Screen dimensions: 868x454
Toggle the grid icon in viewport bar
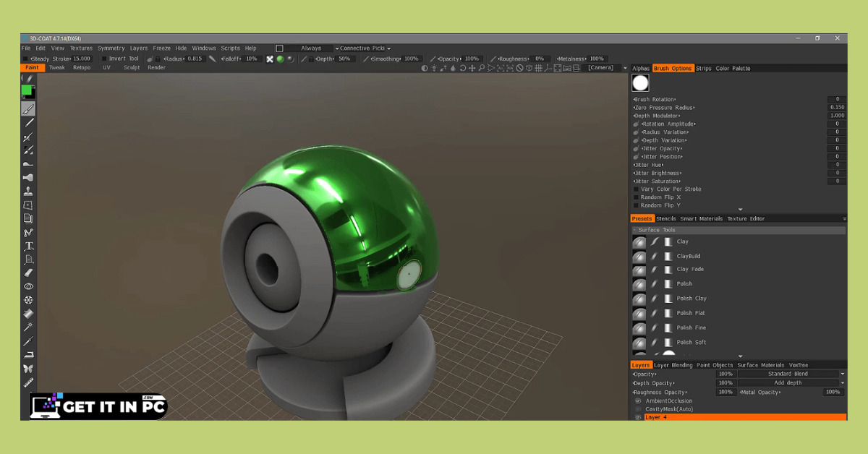tap(538, 68)
